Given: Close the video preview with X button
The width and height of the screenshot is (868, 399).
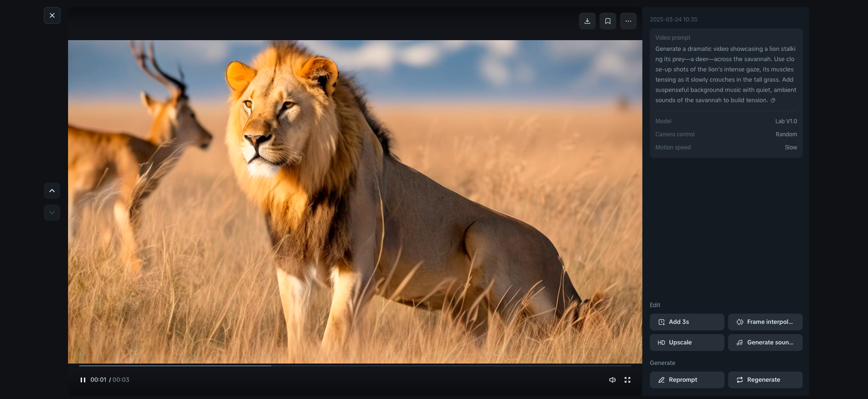Looking at the screenshot, I should pyautogui.click(x=52, y=15).
